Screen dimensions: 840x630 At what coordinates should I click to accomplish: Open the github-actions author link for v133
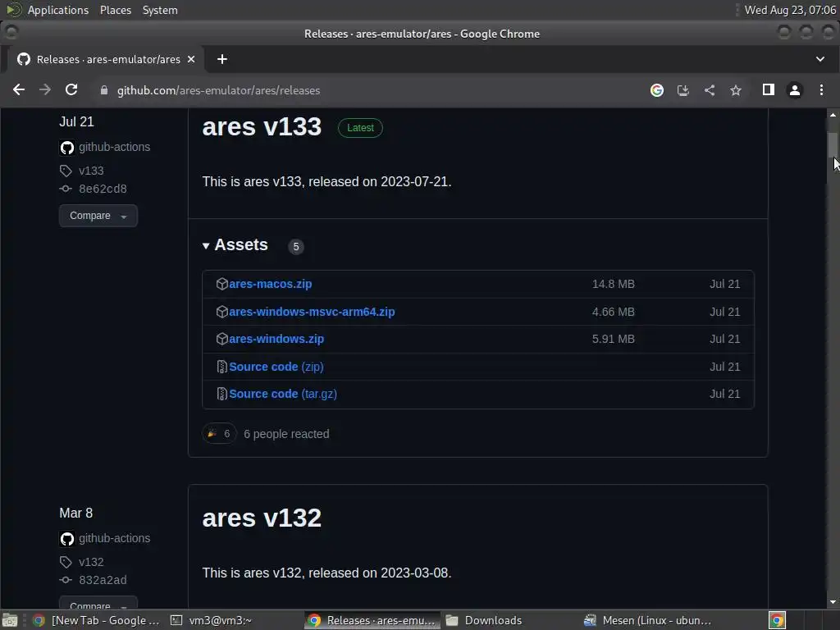coord(114,147)
